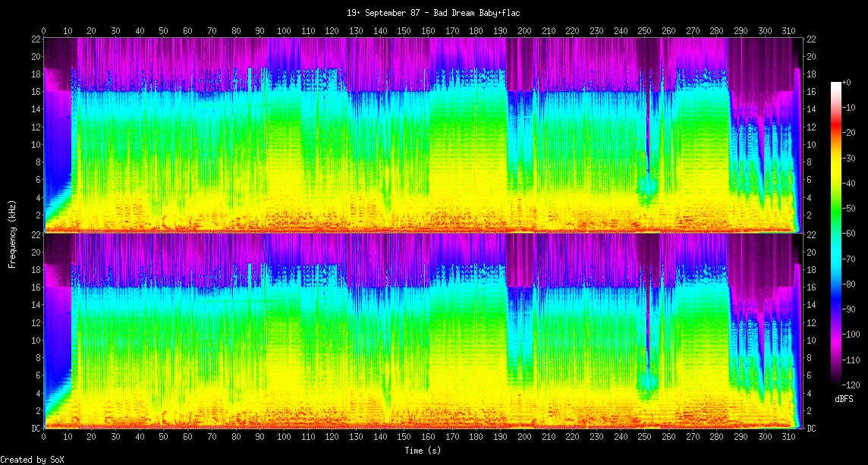Click the +0 label on color scale
Image resolution: width=868 pixels, height=465 pixels.
(847, 82)
